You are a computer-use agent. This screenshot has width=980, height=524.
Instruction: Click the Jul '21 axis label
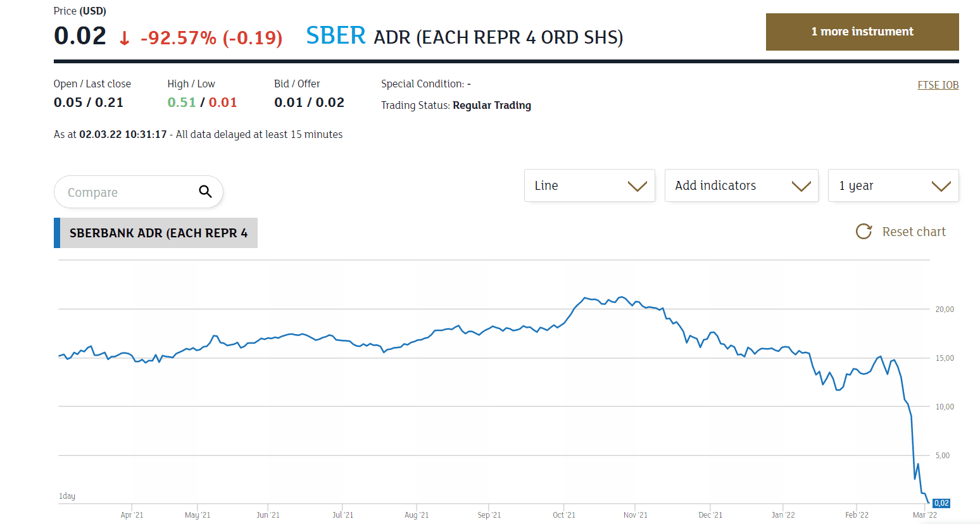pos(343,515)
